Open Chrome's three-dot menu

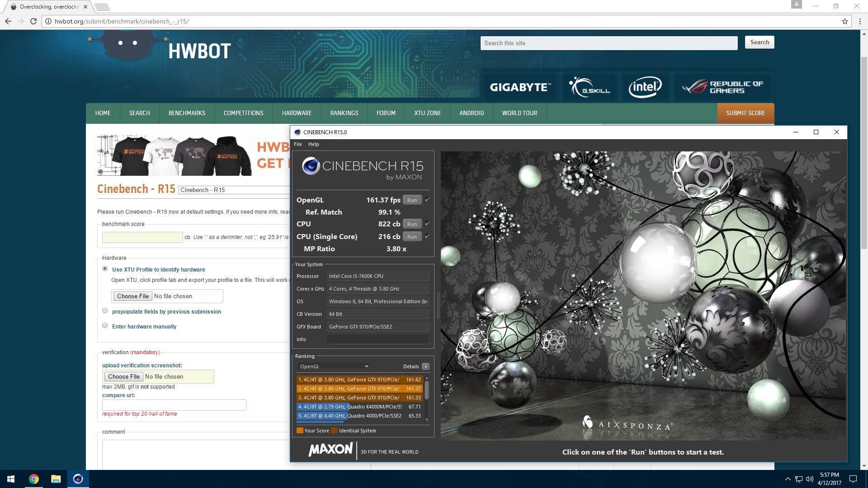pos(859,21)
